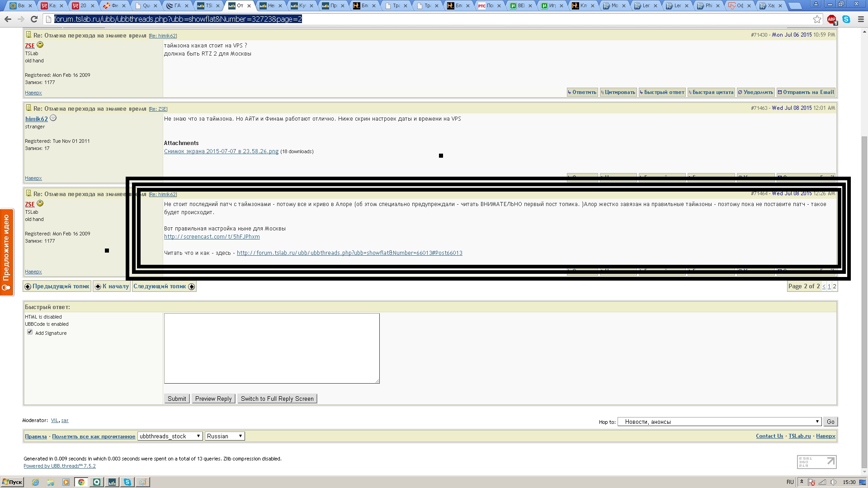Open the screencast.com link in the ZSE post
The width and height of the screenshot is (868, 488).
pos(212,237)
